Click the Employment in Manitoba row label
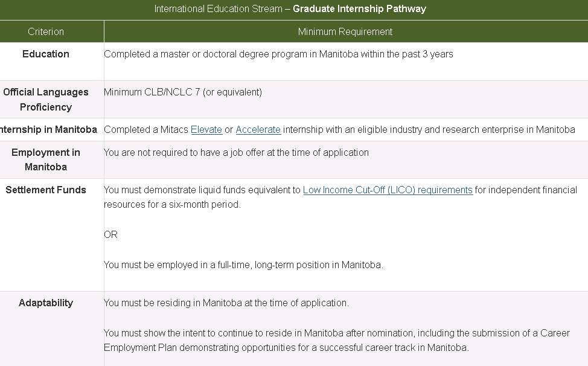This screenshot has height=366, width=588. coord(46,160)
